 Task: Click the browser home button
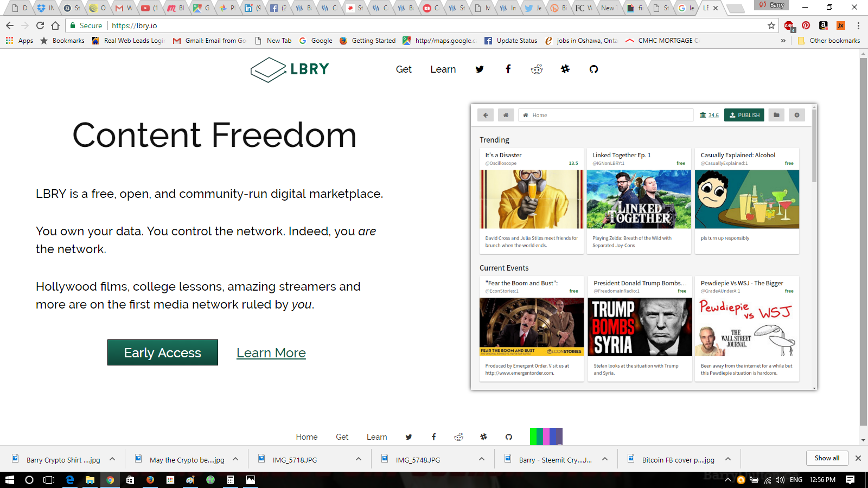(55, 25)
